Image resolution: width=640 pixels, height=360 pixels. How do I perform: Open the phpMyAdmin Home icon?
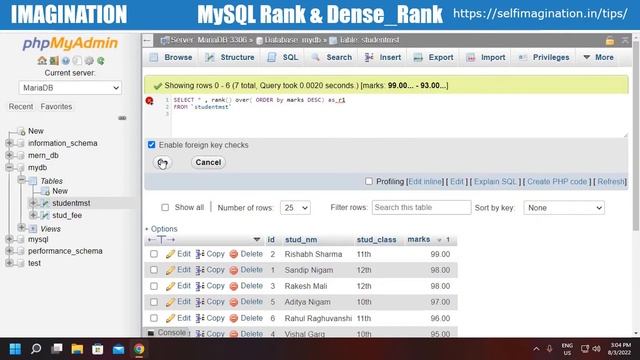pos(42,61)
